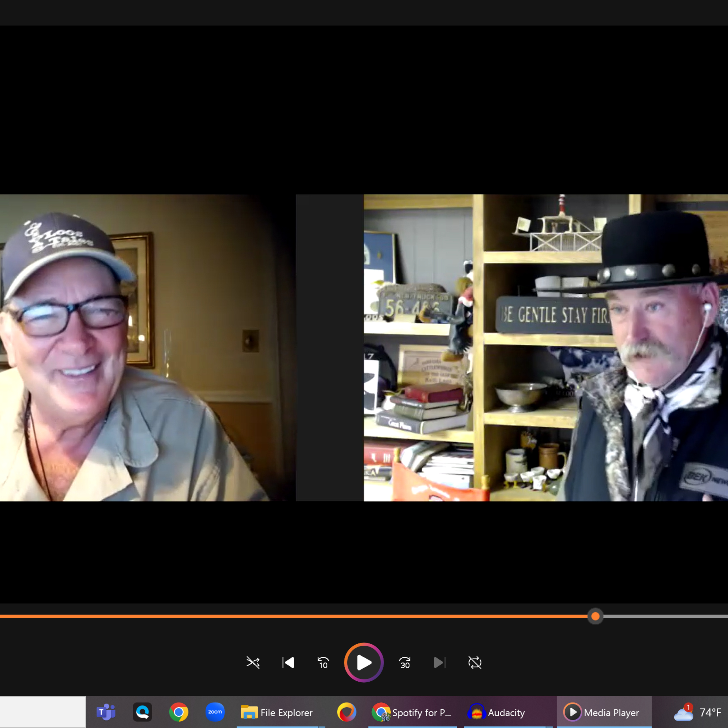The height and width of the screenshot is (728, 728).
Task: Toggle shuffle playback
Action: tap(253, 662)
